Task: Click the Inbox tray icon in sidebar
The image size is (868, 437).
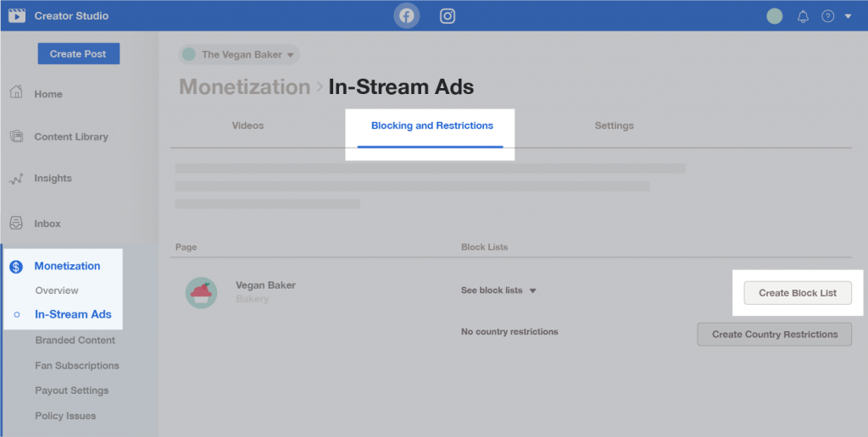Action: point(16,223)
